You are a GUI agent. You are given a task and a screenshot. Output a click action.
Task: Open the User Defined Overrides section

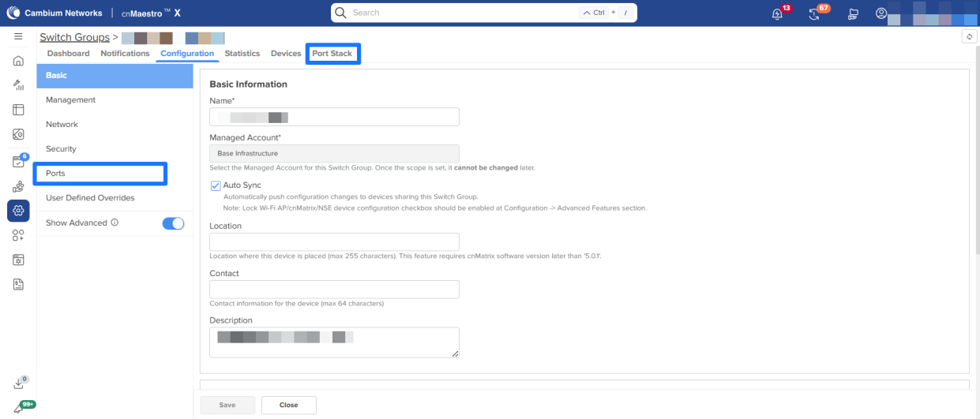point(90,198)
